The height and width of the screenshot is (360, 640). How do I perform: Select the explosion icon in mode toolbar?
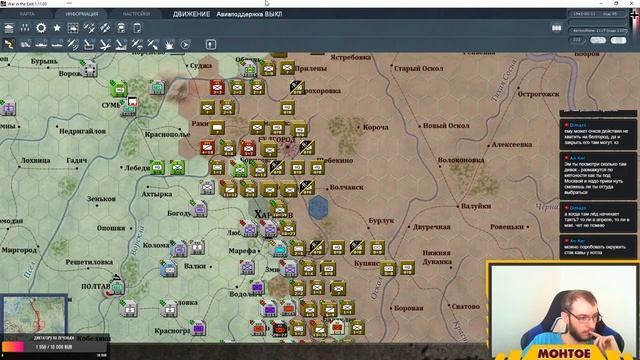[169, 44]
